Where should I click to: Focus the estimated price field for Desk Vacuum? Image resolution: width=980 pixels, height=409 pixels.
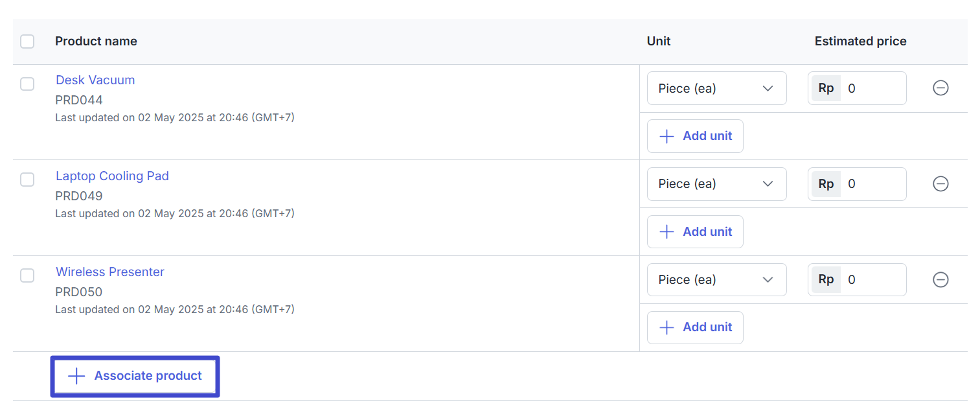click(x=872, y=88)
